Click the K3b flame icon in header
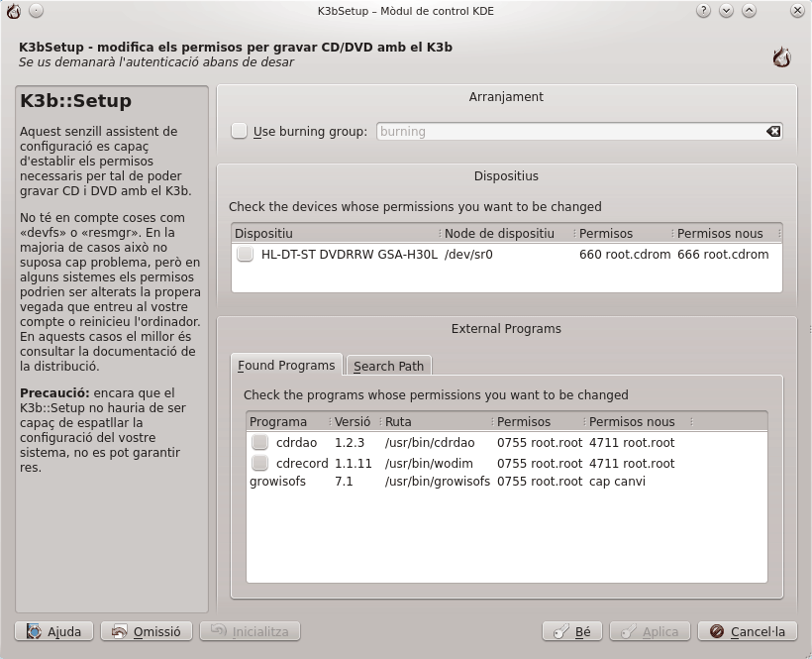This screenshot has height=659, width=812. point(781,57)
